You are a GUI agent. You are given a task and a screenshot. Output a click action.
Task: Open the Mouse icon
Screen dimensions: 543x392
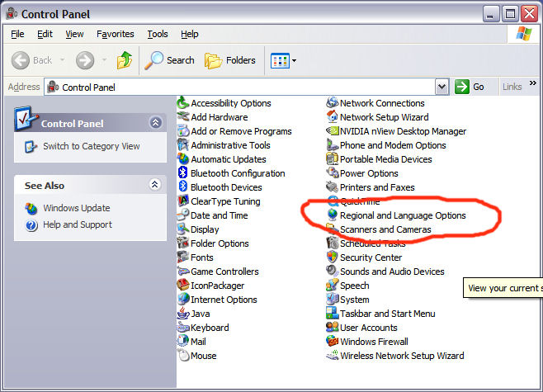click(x=182, y=356)
